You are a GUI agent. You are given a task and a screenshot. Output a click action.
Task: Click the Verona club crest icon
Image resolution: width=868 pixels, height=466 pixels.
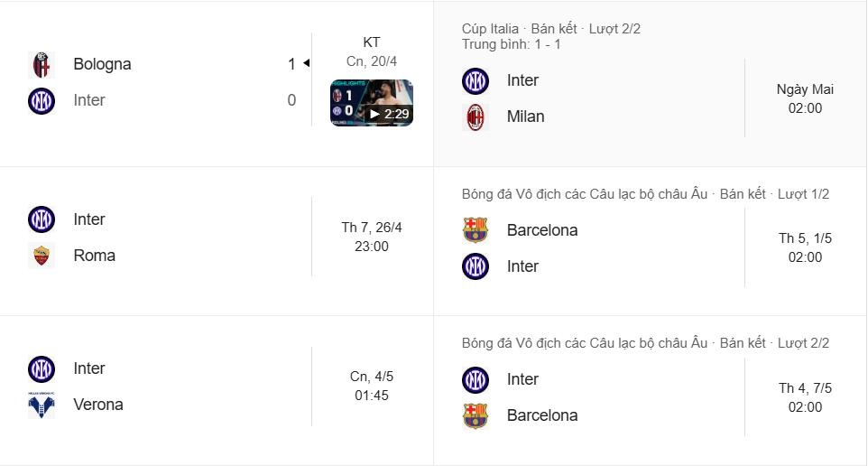coord(42,405)
